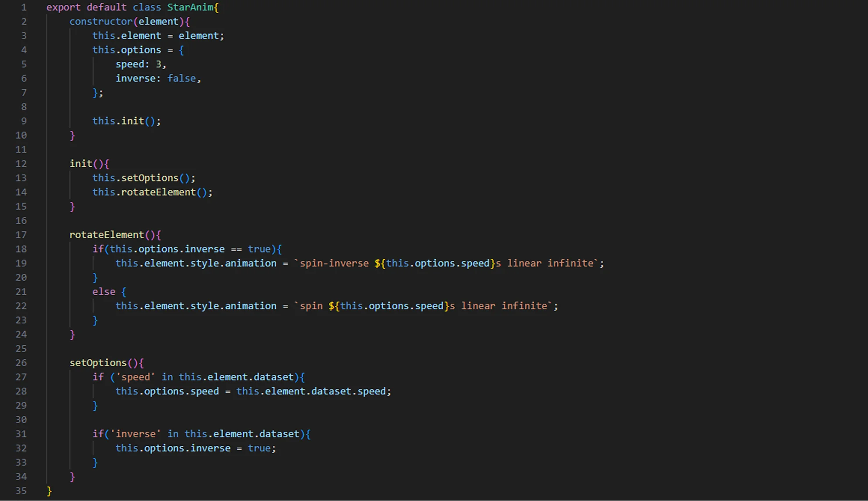Click the spin-inverse text in template string

334,263
